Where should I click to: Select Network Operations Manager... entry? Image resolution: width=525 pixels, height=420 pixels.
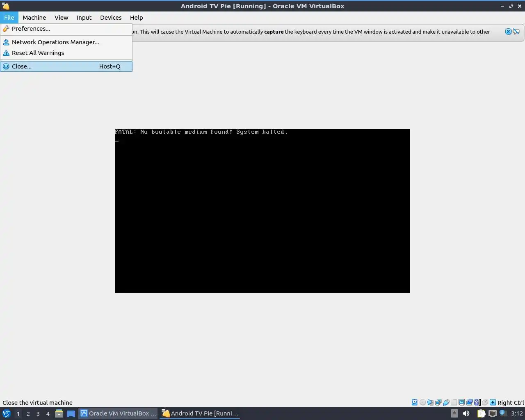[x=66, y=42]
